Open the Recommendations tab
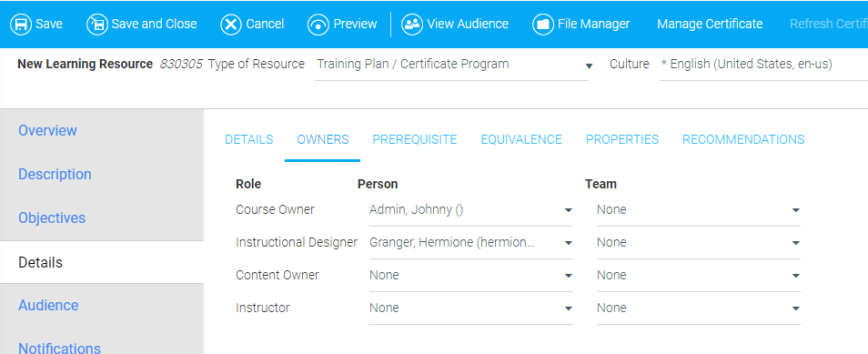Screen dimensions: 868x354 pyautogui.click(x=743, y=139)
